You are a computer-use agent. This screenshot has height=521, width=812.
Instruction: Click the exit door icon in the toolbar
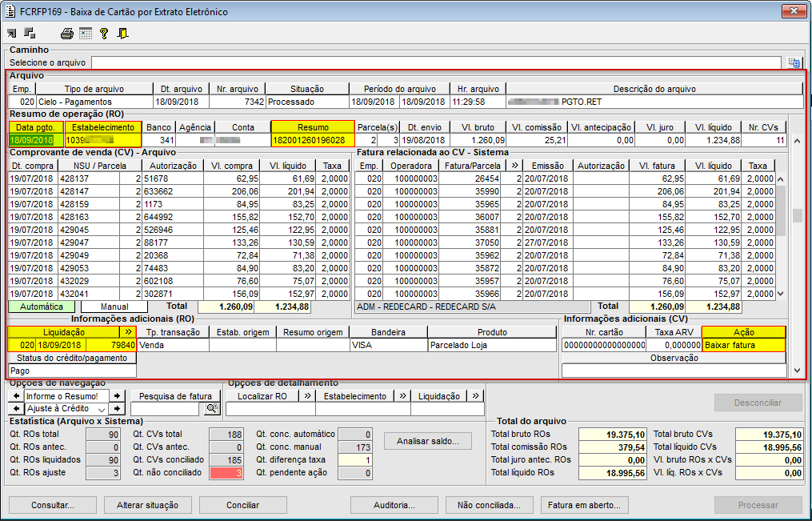click(122, 34)
